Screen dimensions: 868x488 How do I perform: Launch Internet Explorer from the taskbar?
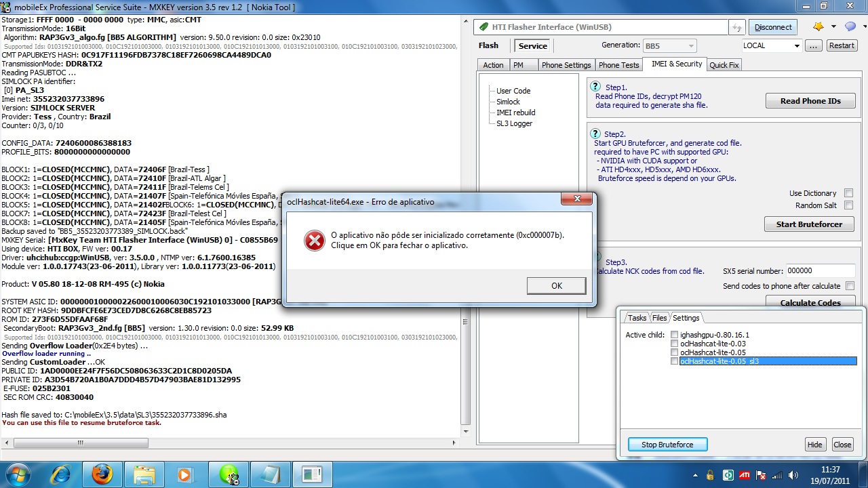60,474
